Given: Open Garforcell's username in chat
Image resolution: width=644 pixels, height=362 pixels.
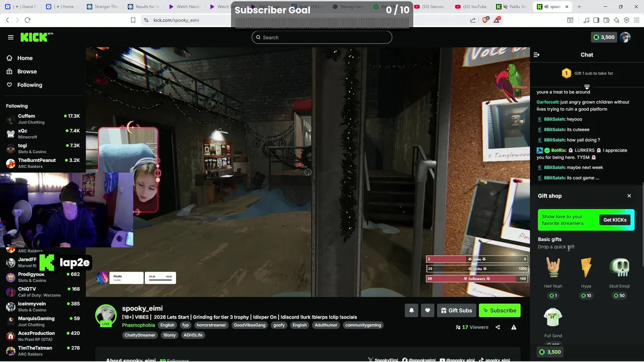Looking at the screenshot, I should [x=547, y=102].
